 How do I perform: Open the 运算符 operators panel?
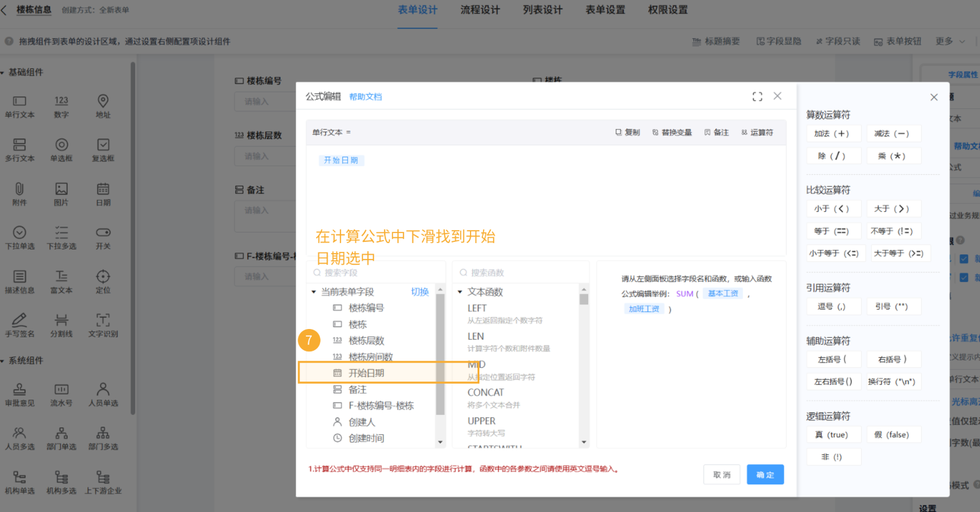point(757,132)
